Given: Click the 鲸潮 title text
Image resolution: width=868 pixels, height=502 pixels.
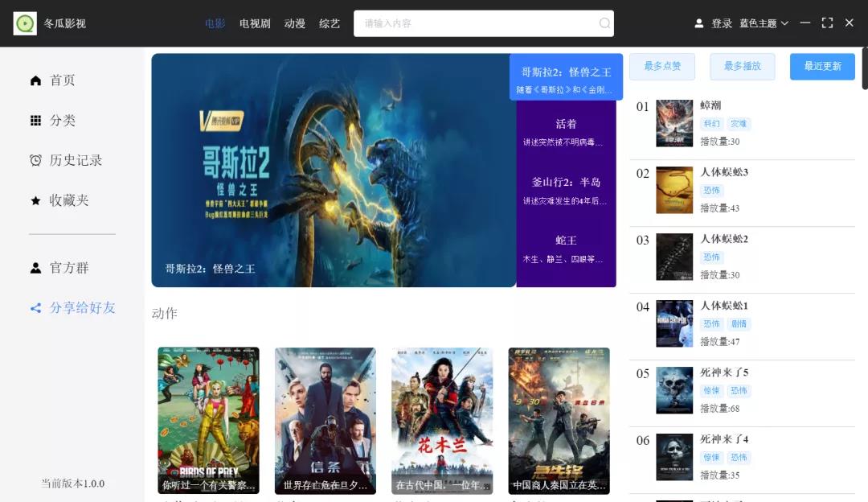Looking at the screenshot, I should click(710, 105).
